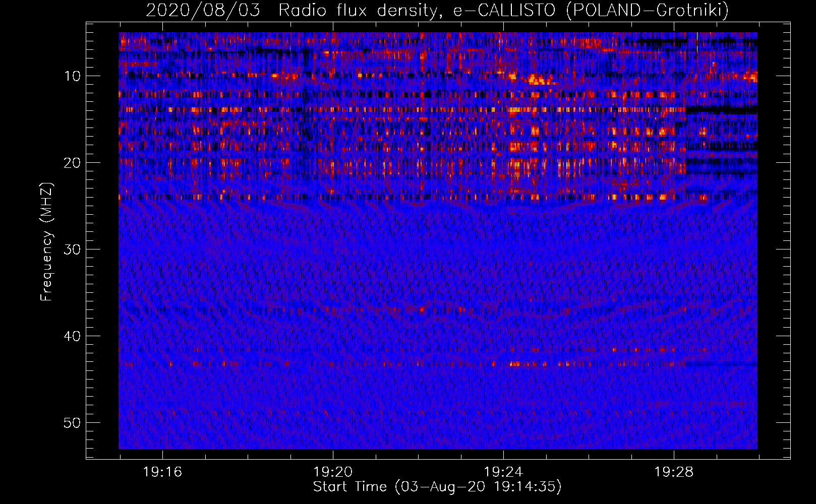
Task: Click the yellow emission near 20 MHz at 19:24
Action: tap(515, 164)
